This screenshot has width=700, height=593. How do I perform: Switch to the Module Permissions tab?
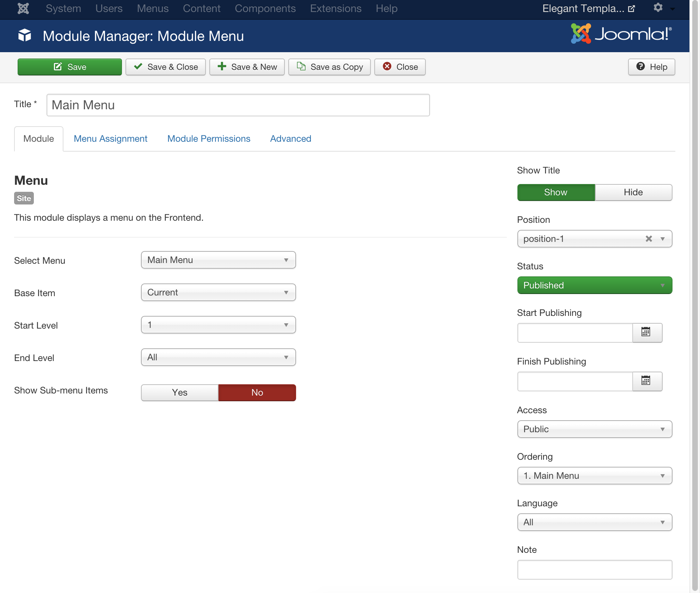pyautogui.click(x=209, y=139)
